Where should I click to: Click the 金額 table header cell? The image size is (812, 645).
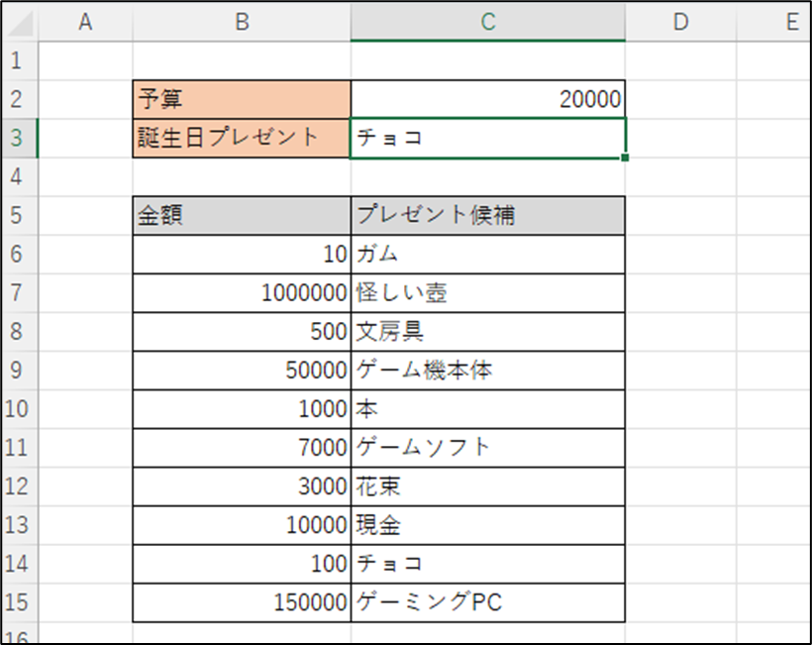tap(242, 216)
